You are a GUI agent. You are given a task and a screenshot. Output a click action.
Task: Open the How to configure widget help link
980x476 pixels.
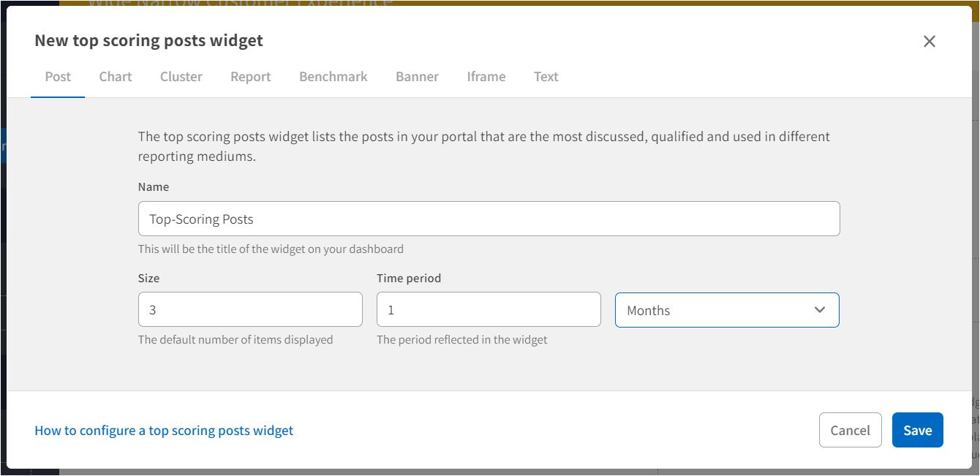164,431
